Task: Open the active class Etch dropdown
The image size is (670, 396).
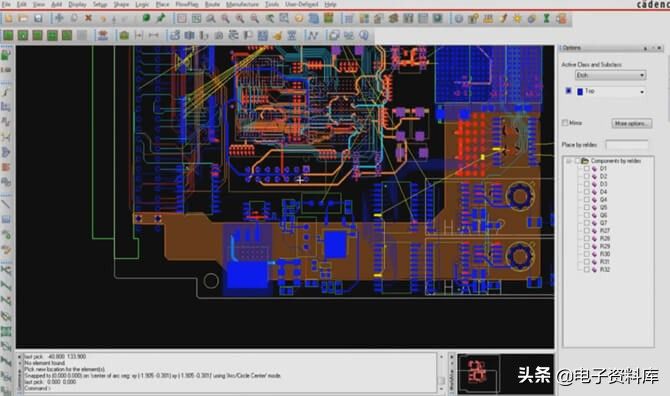Action: coord(610,75)
